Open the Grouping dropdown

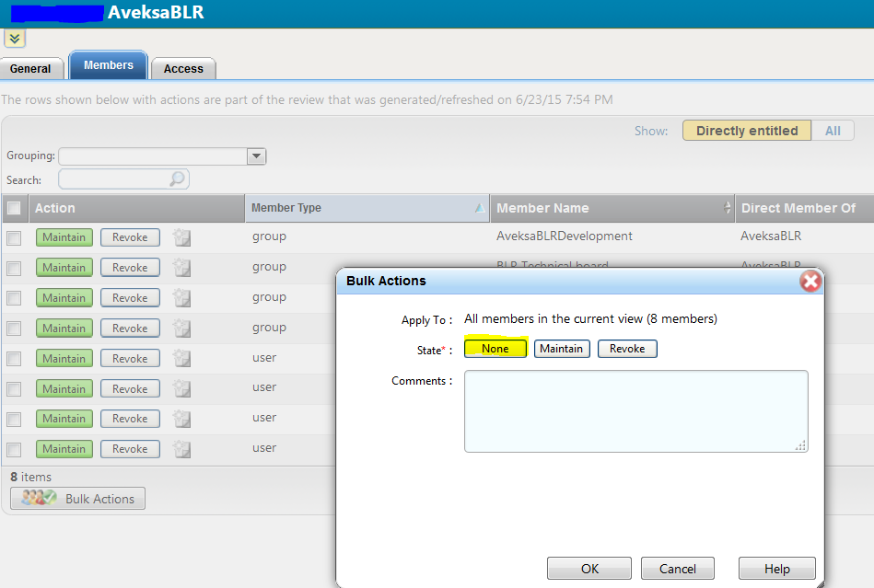point(256,156)
